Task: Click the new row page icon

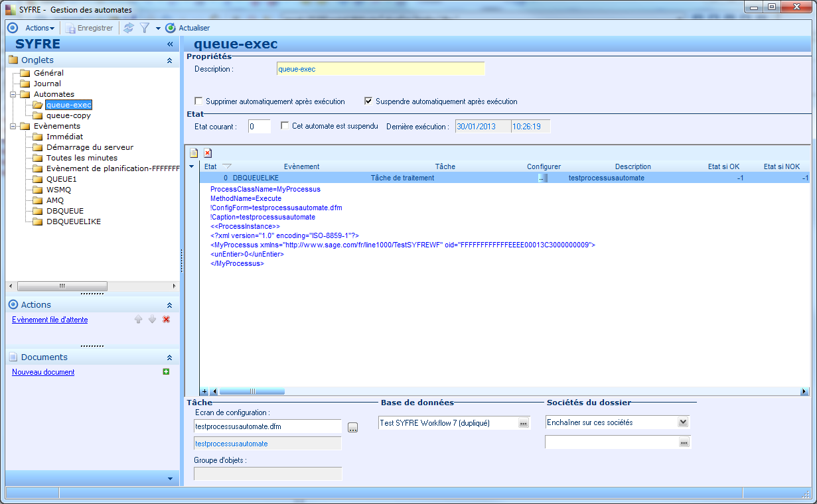Action: click(194, 153)
